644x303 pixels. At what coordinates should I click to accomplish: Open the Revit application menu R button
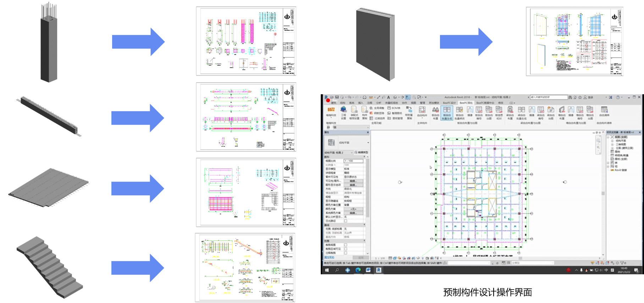tap(326, 97)
